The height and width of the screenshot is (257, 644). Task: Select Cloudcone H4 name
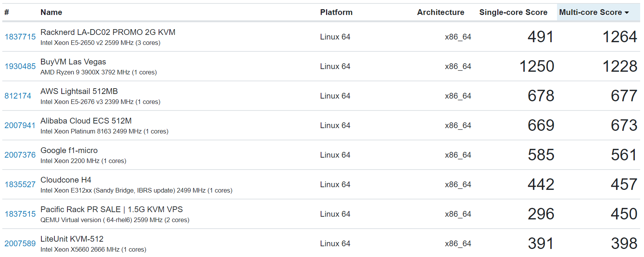(x=66, y=180)
